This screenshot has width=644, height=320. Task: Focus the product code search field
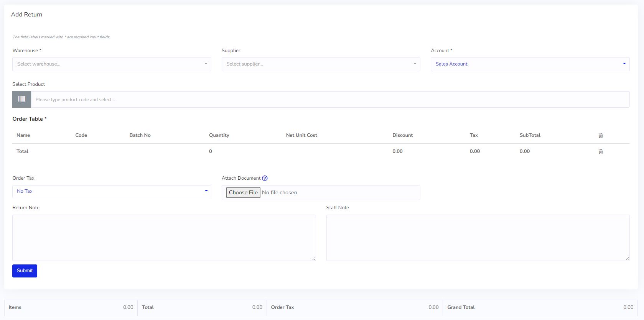330,100
